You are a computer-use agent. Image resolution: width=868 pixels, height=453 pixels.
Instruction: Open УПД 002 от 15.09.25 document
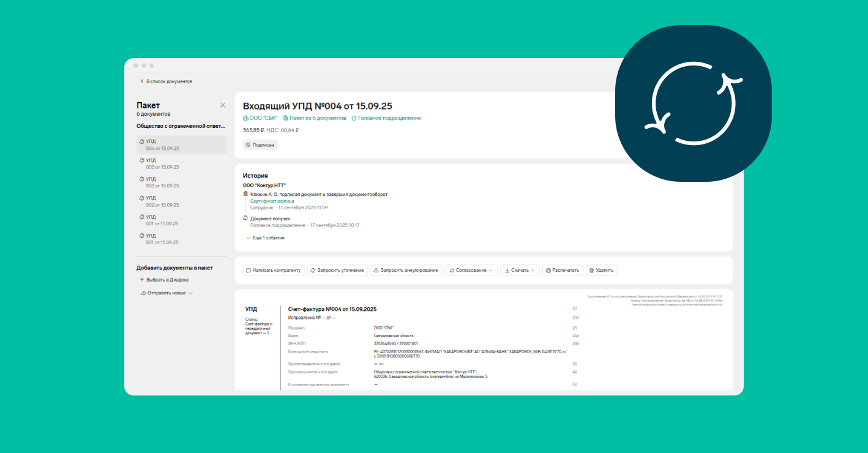click(x=162, y=201)
